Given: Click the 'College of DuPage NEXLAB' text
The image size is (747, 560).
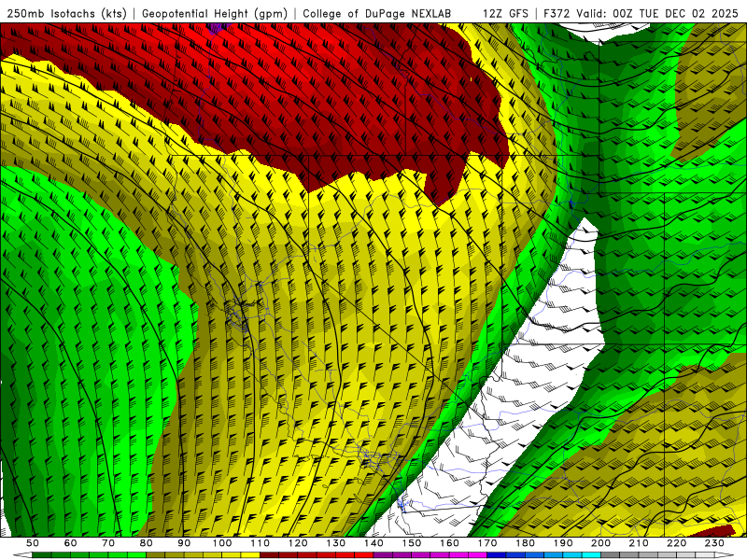Looking at the screenshot, I should coord(377,14).
